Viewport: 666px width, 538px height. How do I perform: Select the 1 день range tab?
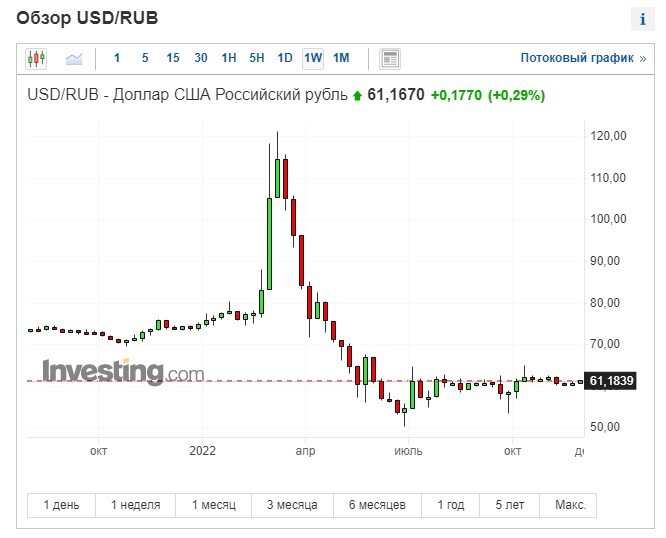pyautogui.click(x=62, y=505)
